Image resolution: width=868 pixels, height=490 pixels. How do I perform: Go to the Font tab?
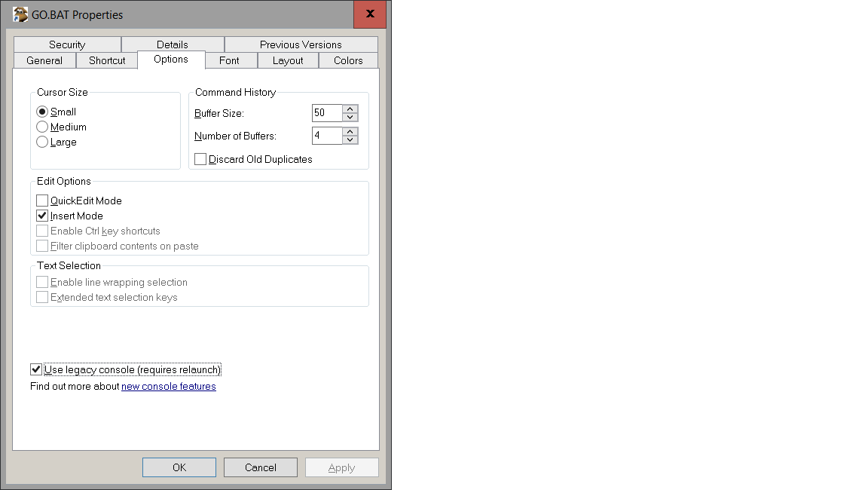click(229, 60)
